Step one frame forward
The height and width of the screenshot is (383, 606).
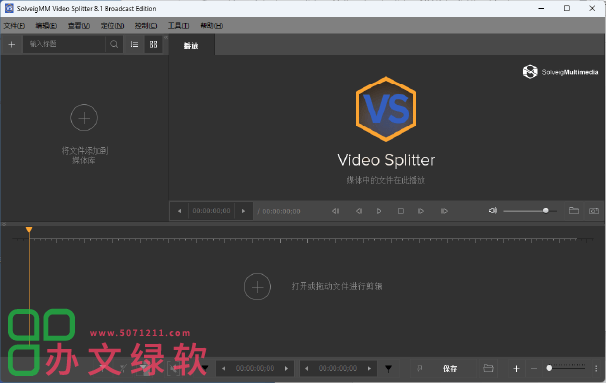coord(421,211)
